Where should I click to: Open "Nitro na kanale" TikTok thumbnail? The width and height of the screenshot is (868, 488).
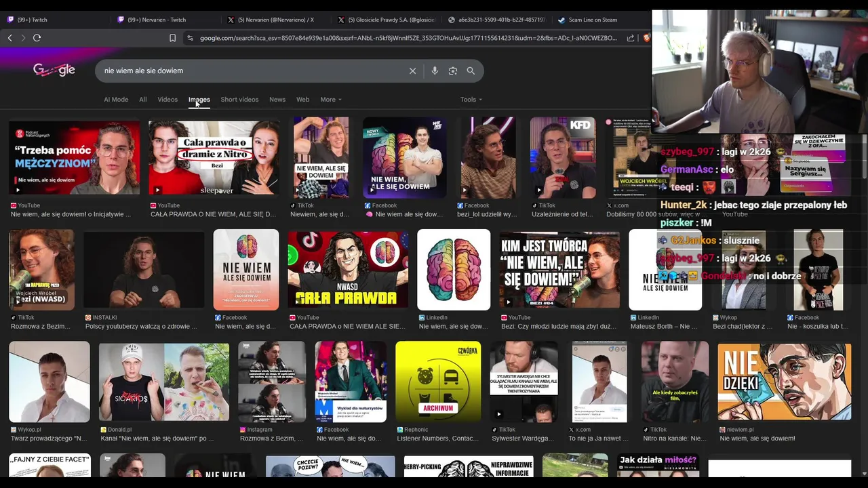coord(675,382)
